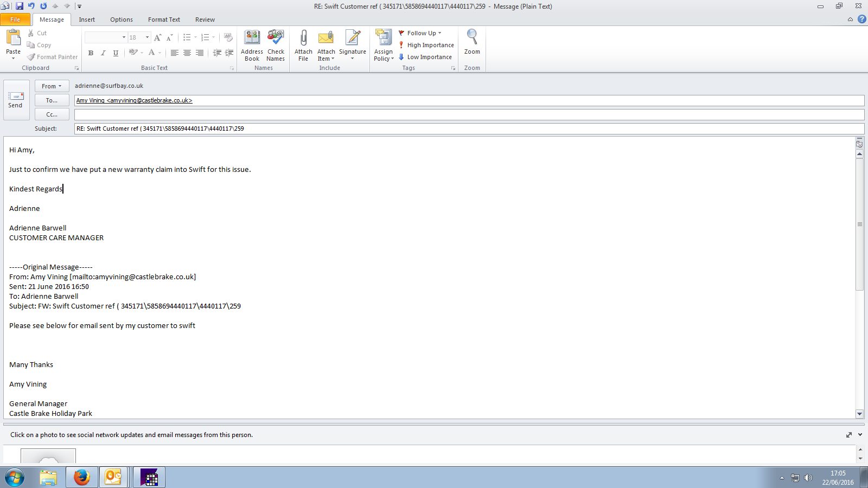
Task: Click the Redo icon in the quick access toolbar
Action: point(43,6)
